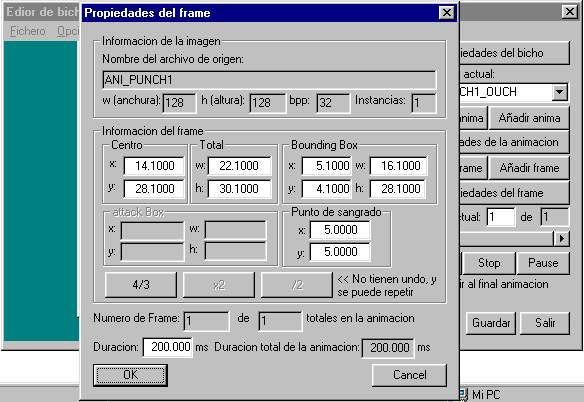The image size is (584, 402).
Task: Select the Bounding Box h field
Action: coord(398,189)
